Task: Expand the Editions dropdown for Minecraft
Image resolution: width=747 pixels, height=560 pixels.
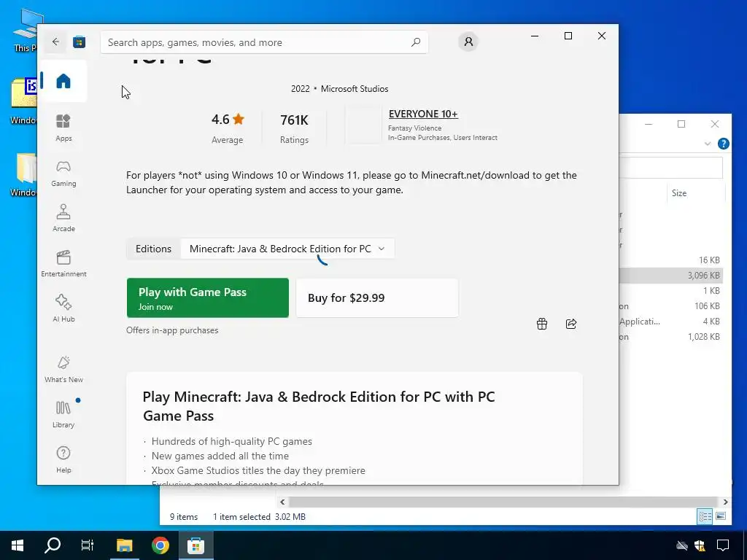Action: click(x=287, y=249)
